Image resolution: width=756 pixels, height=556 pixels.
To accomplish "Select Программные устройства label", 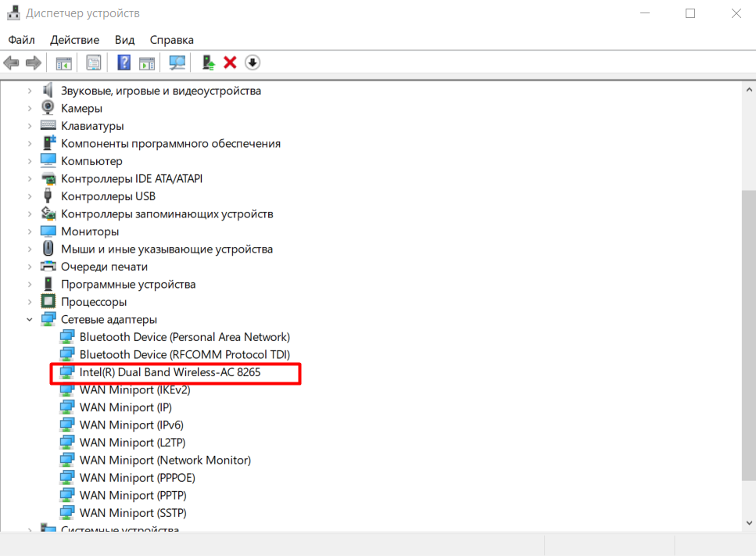I will point(128,284).
